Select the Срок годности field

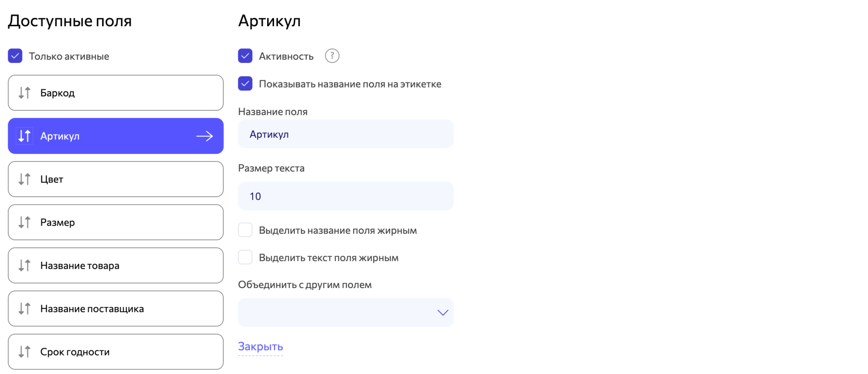click(x=116, y=352)
